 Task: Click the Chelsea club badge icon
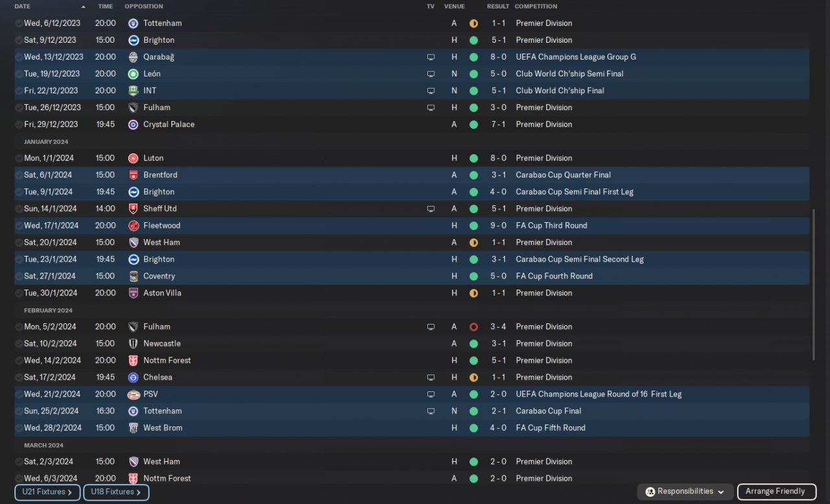tap(133, 377)
